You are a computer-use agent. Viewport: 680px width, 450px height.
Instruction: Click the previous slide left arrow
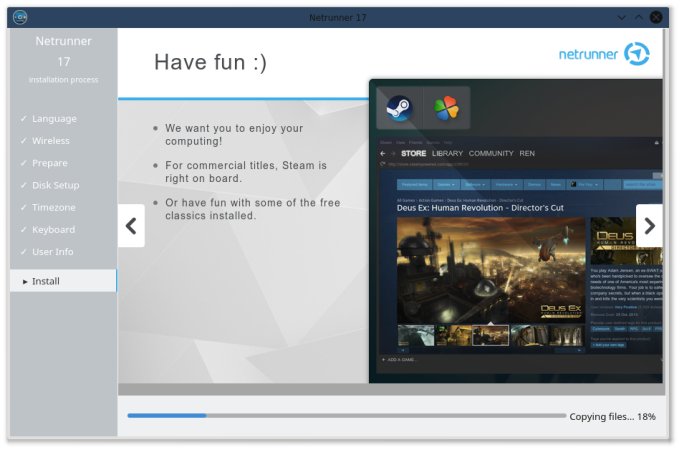(131, 226)
